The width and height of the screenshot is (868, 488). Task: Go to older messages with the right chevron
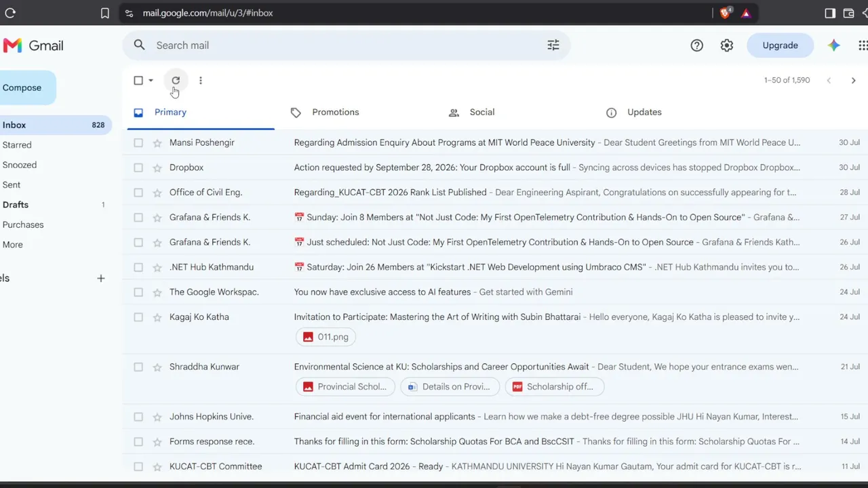[x=854, y=80]
